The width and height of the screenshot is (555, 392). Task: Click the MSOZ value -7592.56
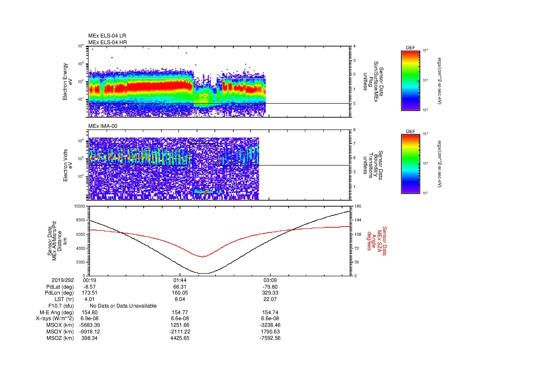point(270,338)
